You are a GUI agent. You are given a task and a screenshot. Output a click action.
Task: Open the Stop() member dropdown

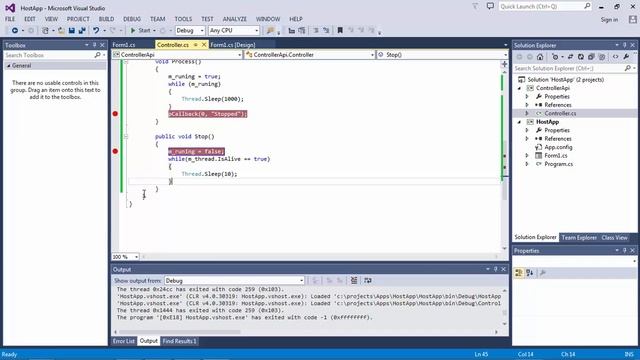pos(442,55)
